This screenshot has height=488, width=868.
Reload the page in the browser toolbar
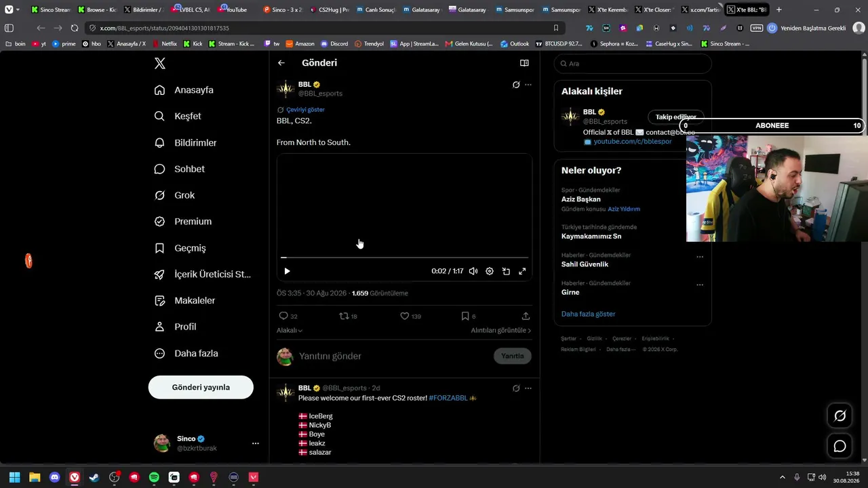point(75,28)
